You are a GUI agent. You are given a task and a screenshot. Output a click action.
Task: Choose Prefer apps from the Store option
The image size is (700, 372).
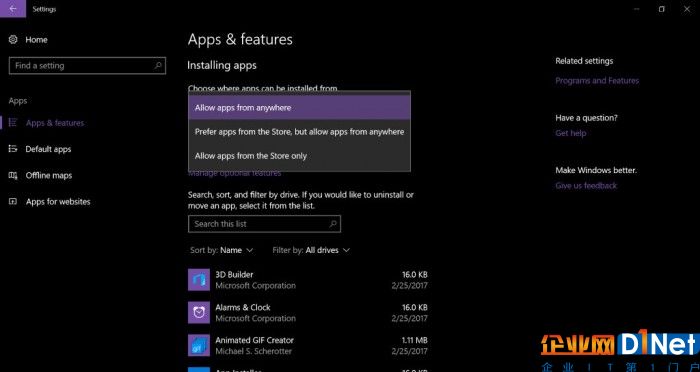299,132
